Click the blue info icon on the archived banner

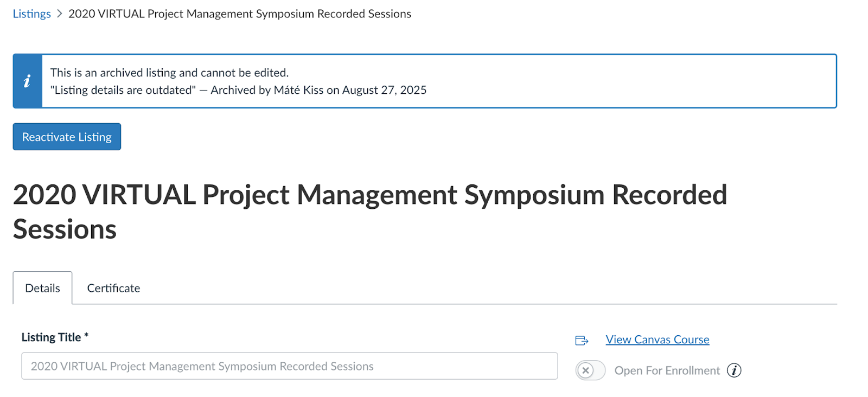(x=27, y=81)
